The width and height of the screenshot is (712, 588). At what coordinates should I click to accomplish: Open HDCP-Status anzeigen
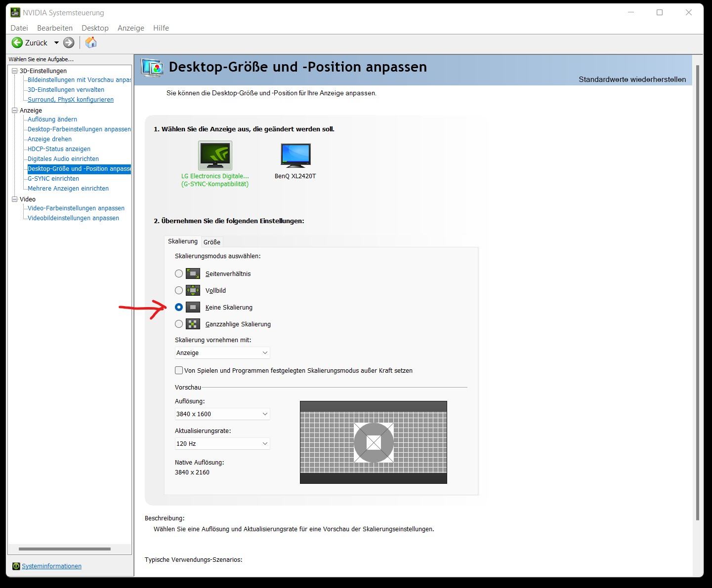click(x=59, y=149)
